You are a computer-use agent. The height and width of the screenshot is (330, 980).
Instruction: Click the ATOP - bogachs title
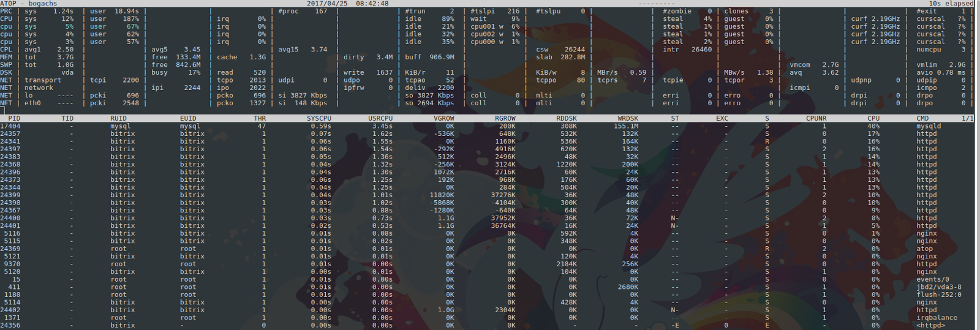tap(29, 4)
